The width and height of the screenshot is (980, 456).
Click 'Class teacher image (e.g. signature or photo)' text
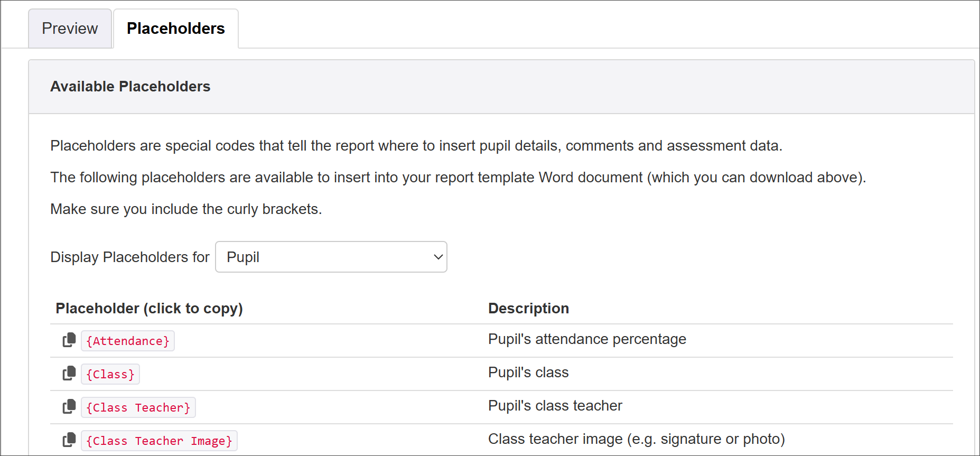point(637,439)
